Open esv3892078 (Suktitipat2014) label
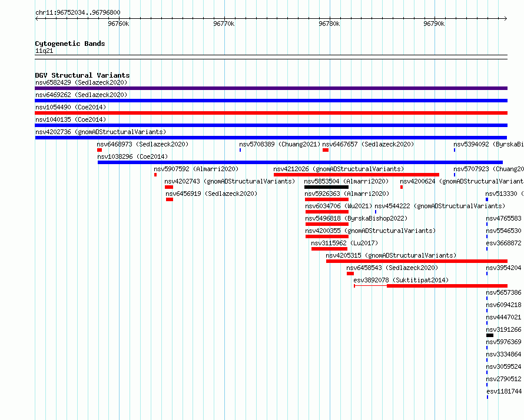 (401, 280)
